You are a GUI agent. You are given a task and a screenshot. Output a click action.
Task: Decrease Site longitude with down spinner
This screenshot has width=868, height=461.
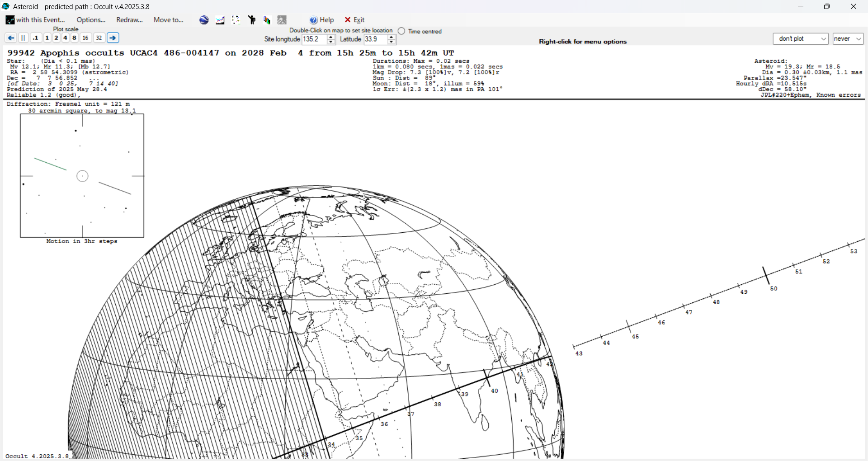[331, 42]
